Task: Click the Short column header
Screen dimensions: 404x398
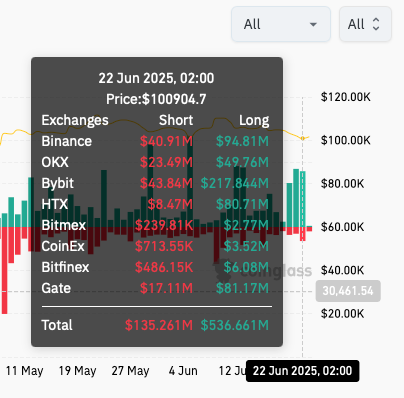Action: [x=176, y=120]
